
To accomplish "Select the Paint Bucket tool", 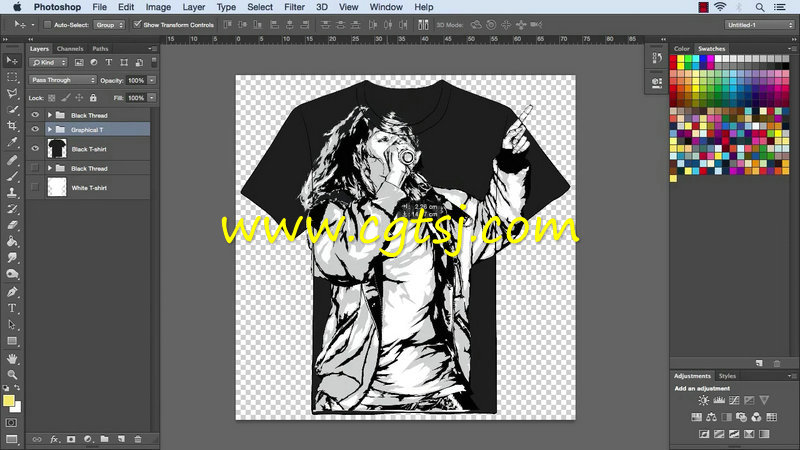I will click(x=12, y=241).
